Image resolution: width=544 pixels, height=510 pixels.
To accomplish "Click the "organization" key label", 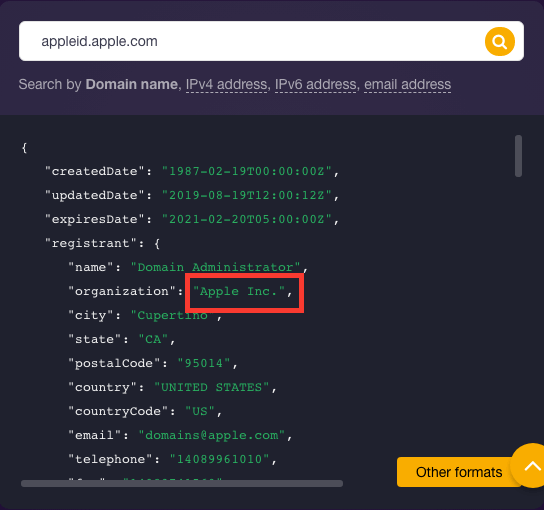I will [x=121, y=291].
